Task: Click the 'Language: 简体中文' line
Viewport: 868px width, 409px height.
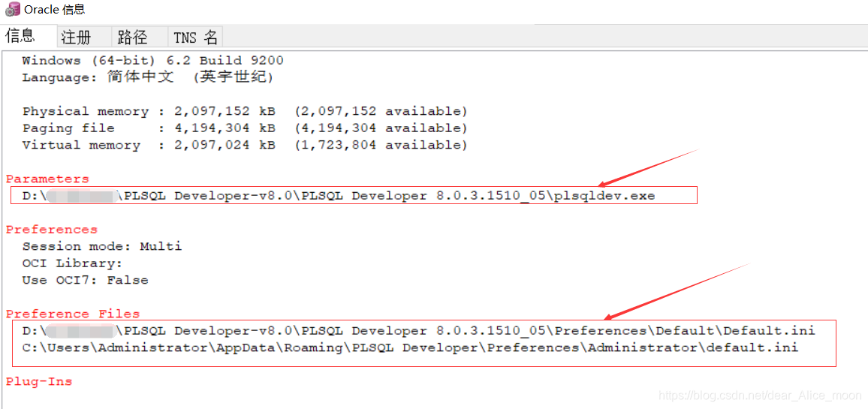Action: [148, 77]
